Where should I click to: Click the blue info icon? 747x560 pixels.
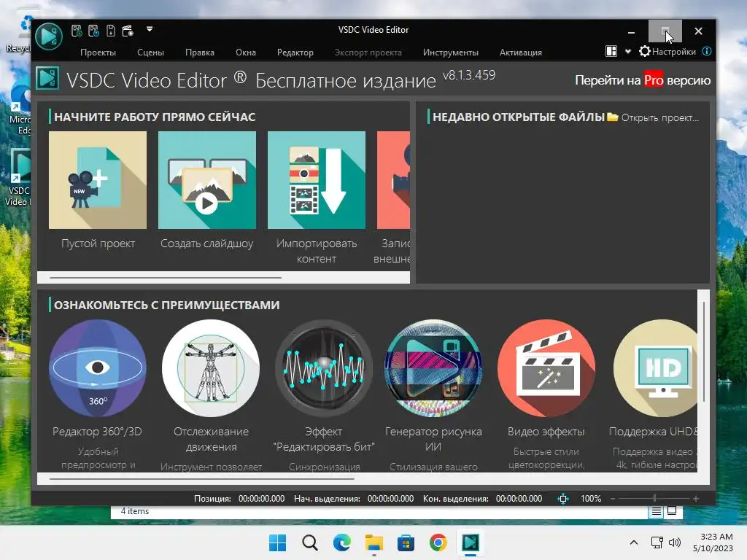(x=706, y=52)
